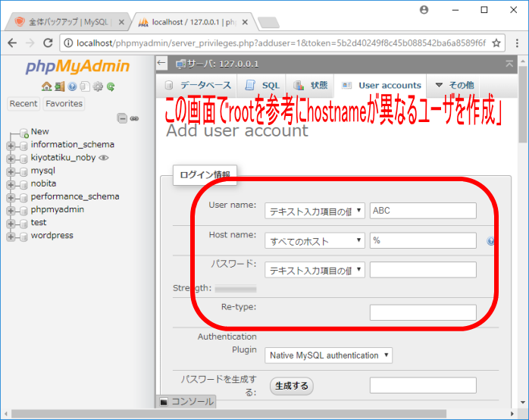
Task: Click eye icon beside kiyotatiku_noby
Action: 104,158
